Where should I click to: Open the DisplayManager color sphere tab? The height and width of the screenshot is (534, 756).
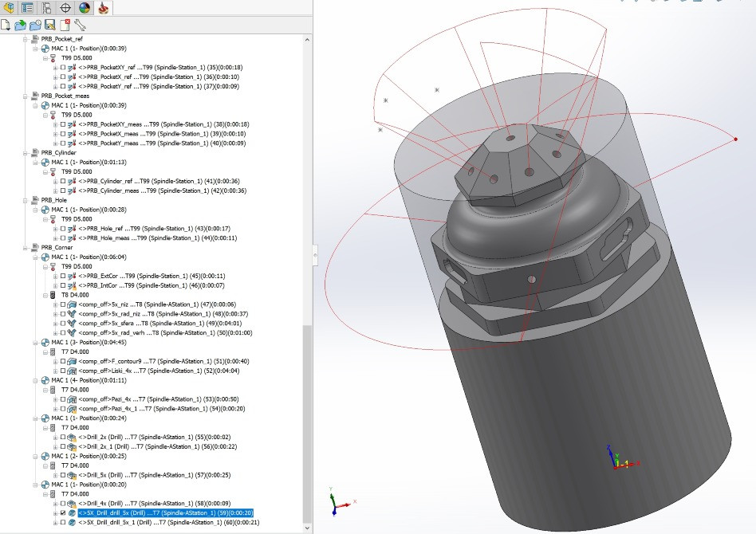click(85, 8)
